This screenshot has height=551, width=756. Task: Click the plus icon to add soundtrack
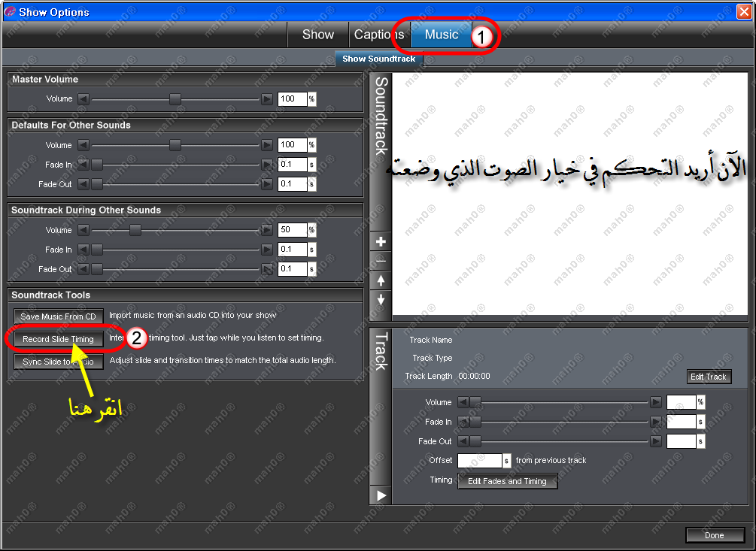click(381, 242)
